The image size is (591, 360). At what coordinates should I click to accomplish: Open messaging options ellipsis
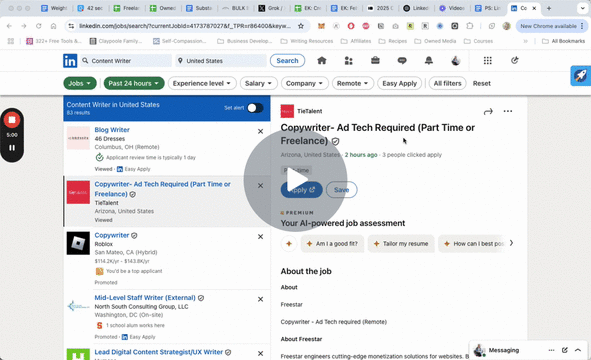551,350
